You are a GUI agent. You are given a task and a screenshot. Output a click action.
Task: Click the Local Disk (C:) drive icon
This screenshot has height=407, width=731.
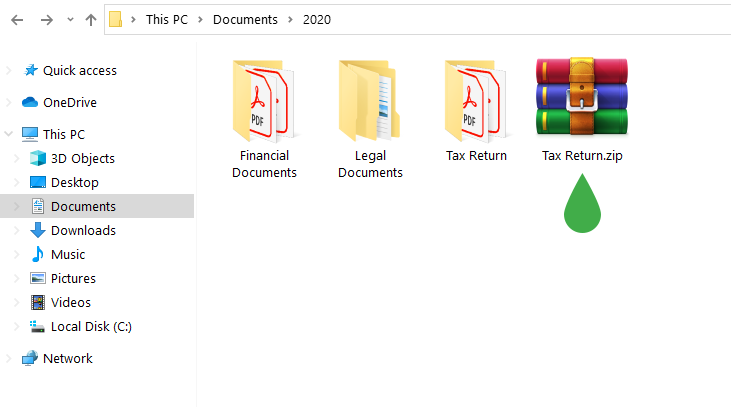(x=37, y=326)
